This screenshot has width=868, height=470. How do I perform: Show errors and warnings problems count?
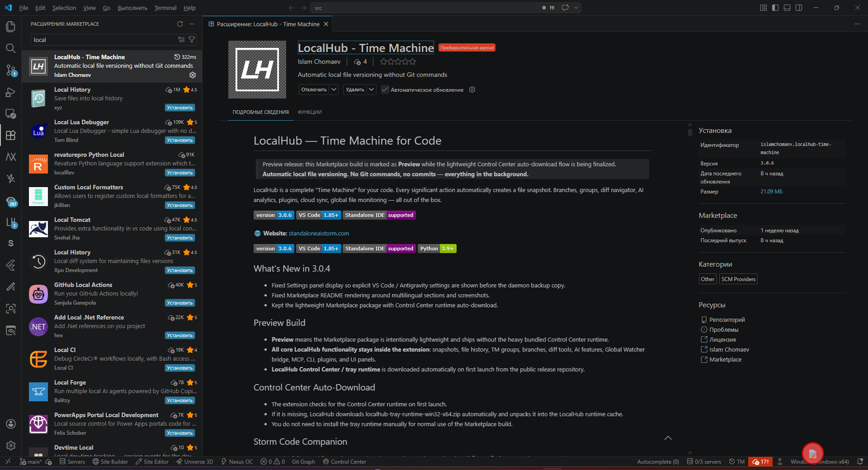click(273, 461)
